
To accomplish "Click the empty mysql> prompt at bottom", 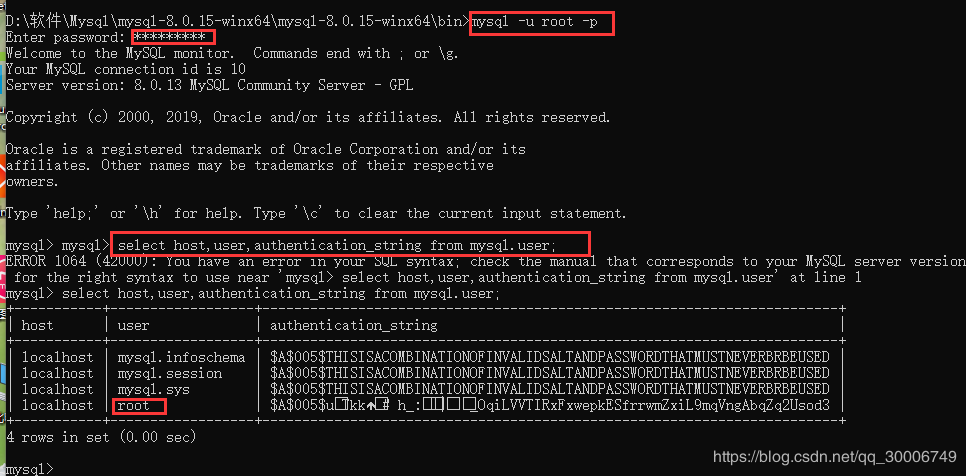I will point(30,468).
